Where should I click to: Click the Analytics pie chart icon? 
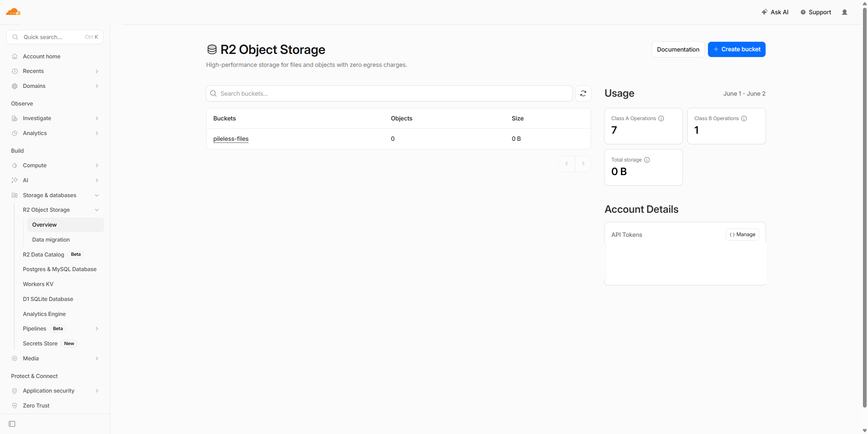click(x=15, y=133)
